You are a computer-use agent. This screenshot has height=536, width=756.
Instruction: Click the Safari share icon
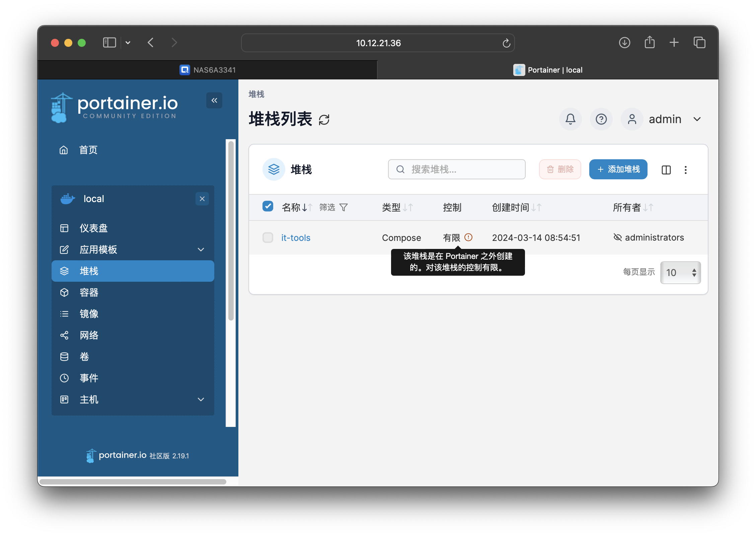(x=650, y=42)
